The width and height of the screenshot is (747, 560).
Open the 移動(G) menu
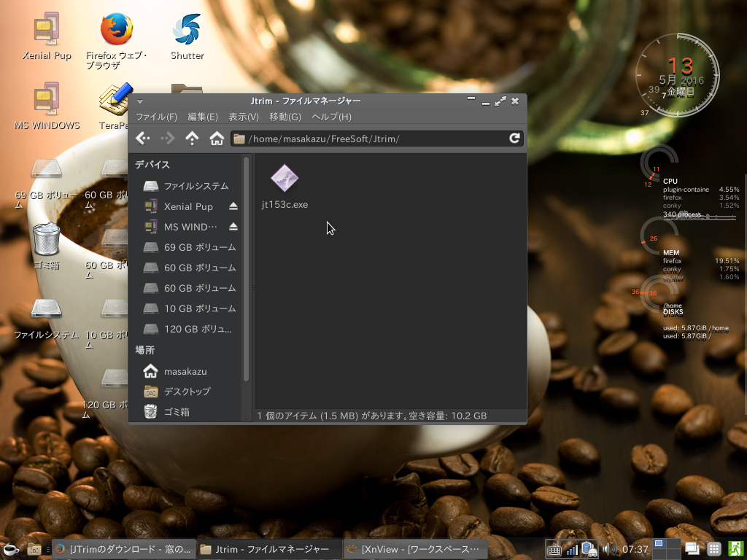pyautogui.click(x=285, y=117)
